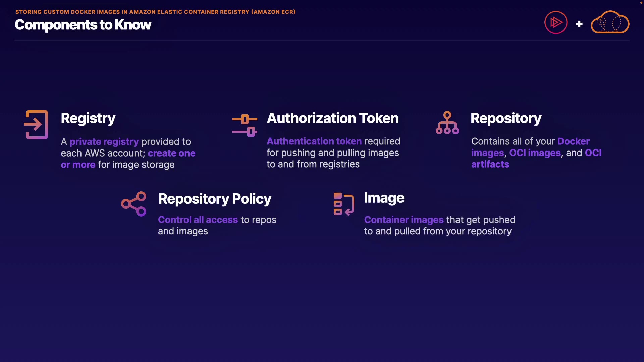644x362 pixels.
Task: Click the "Repository Policy" heading
Action: [x=215, y=199]
